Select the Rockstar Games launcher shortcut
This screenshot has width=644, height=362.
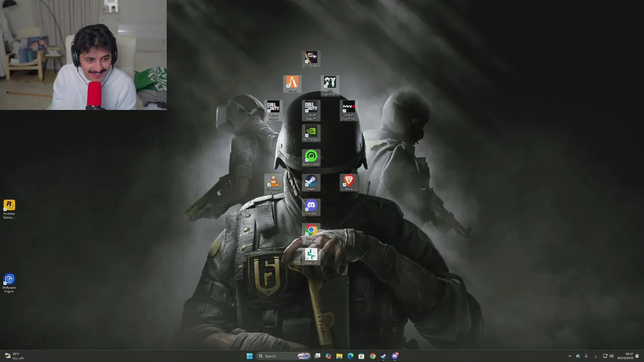coord(9,209)
